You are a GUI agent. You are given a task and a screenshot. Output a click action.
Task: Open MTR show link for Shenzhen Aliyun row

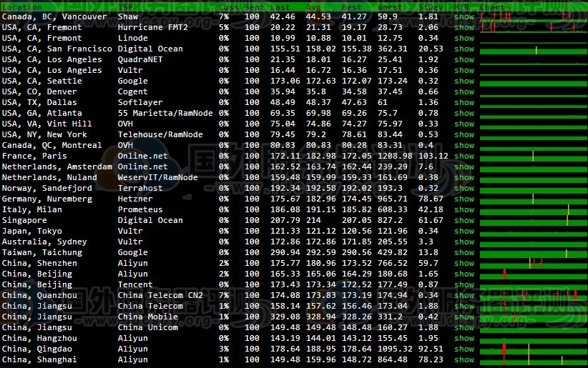coord(464,263)
